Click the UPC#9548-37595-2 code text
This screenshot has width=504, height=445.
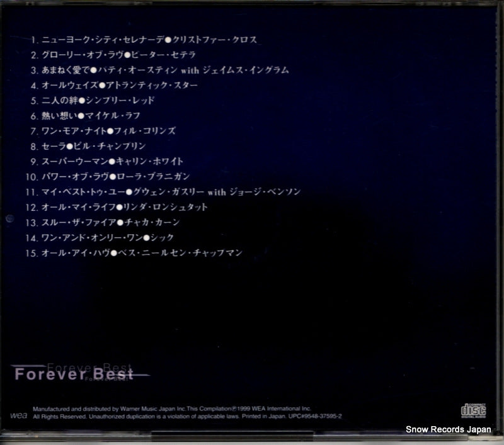pos(315,416)
